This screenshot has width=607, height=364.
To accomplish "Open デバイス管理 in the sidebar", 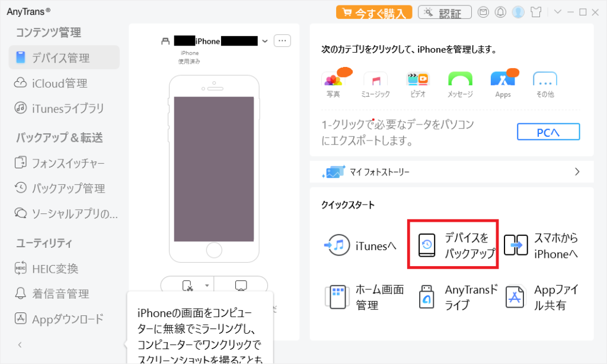I will click(x=64, y=58).
